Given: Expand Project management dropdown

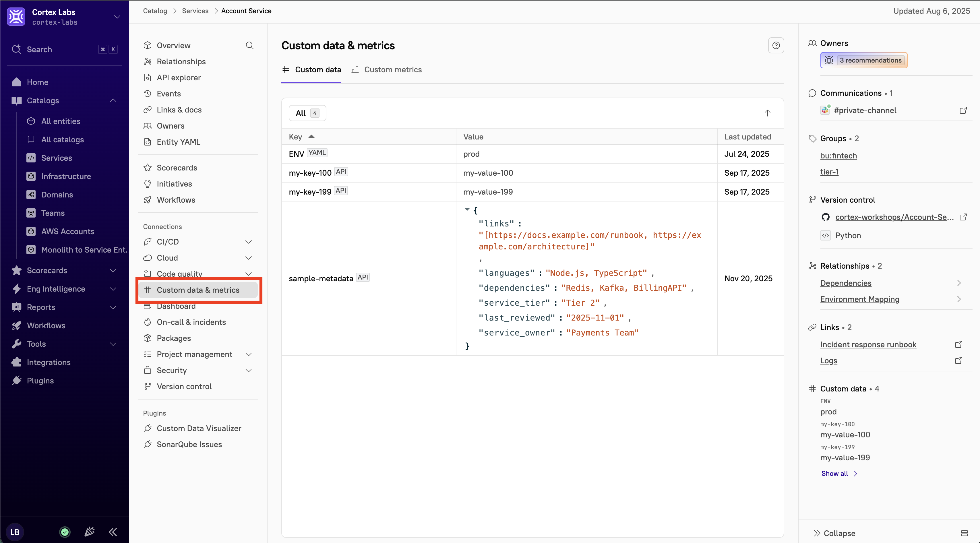Looking at the screenshot, I should 249,354.
